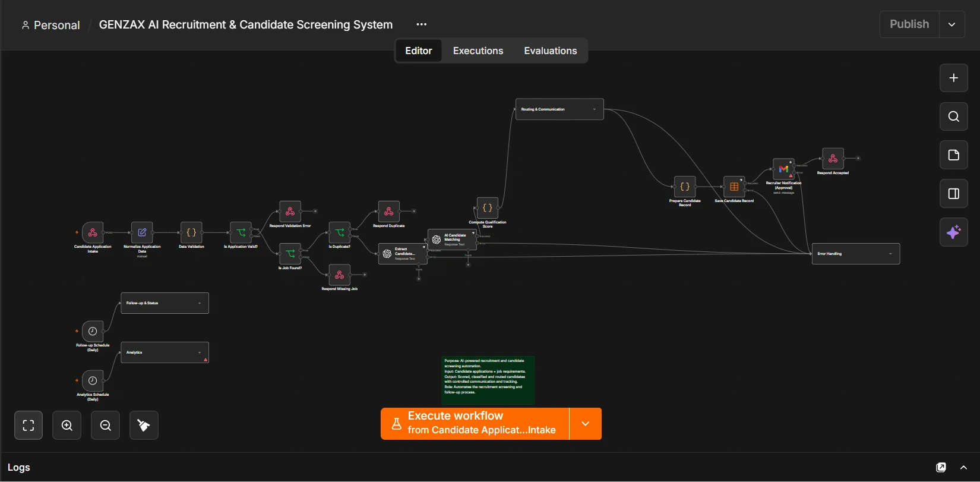The image size is (980, 482).
Task: Select the Is Job Found? node
Action: (290, 254)
